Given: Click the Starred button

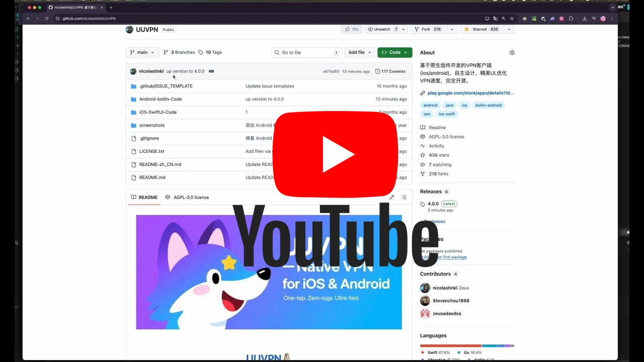Looking at the screenshot, I should [481, 29].
